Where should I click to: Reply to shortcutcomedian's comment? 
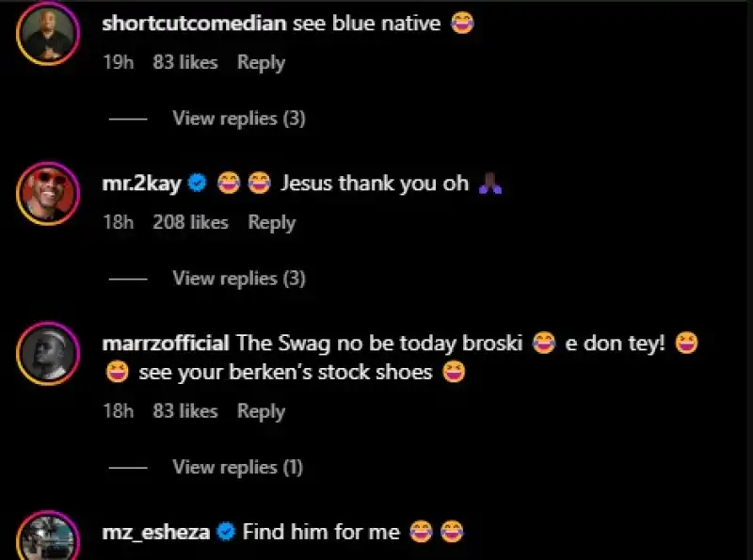coord(261,63)
